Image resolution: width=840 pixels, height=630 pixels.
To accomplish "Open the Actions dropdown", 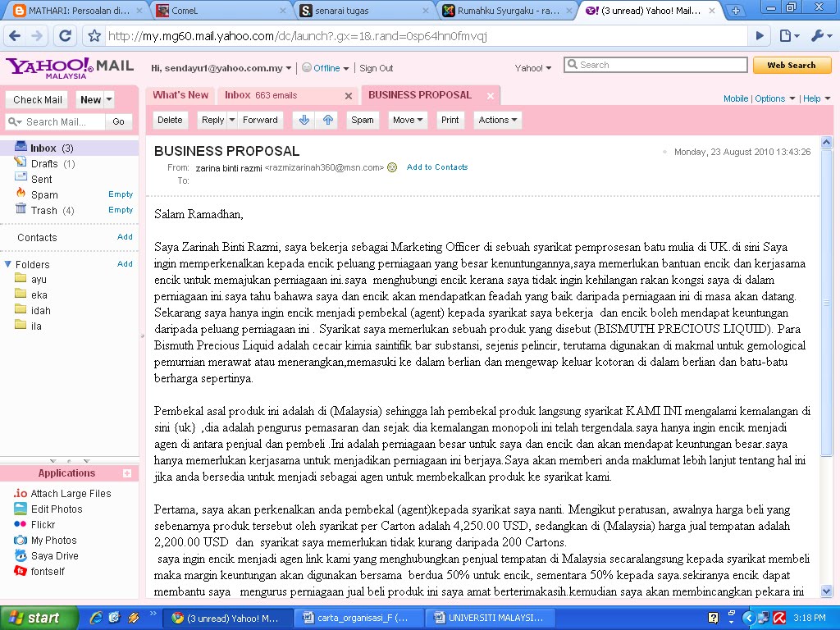I will click(498, 120).
